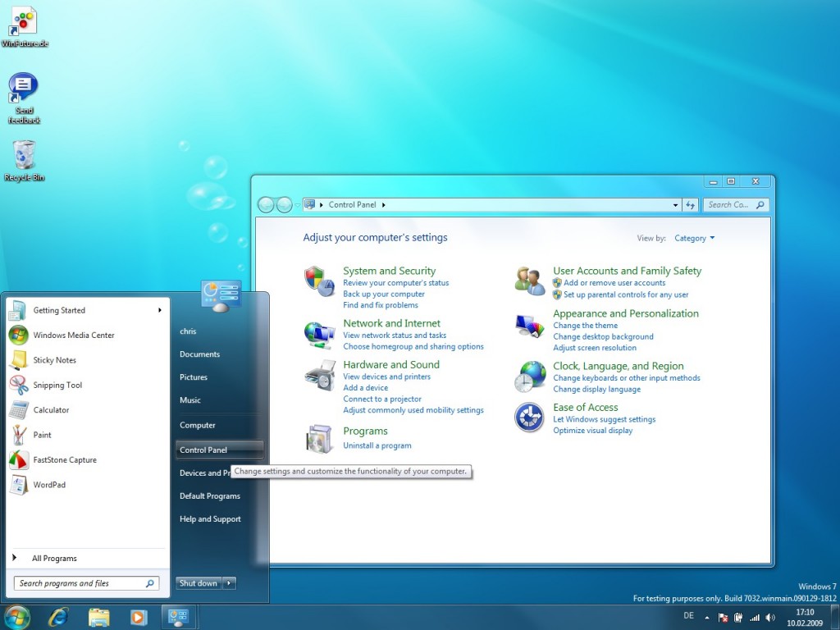Click the Start orb button
This screenshot has width=840, height=630.
[16, 618]
